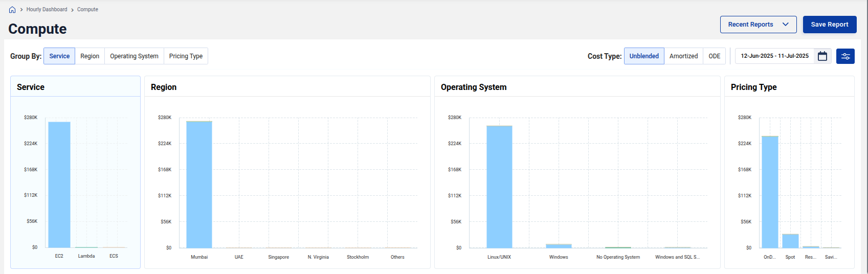The image size is (868, 274).
Task: Select Operating System grouping
Action: coord(134,56)
